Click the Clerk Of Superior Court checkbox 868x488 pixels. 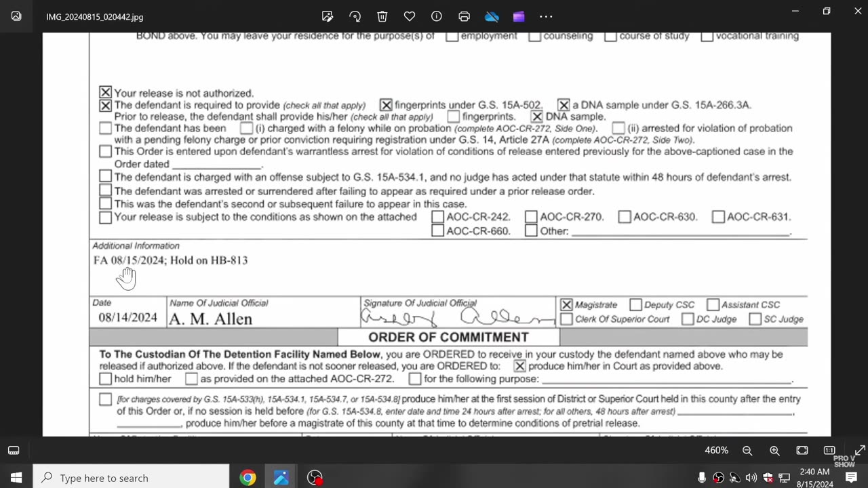567,319
